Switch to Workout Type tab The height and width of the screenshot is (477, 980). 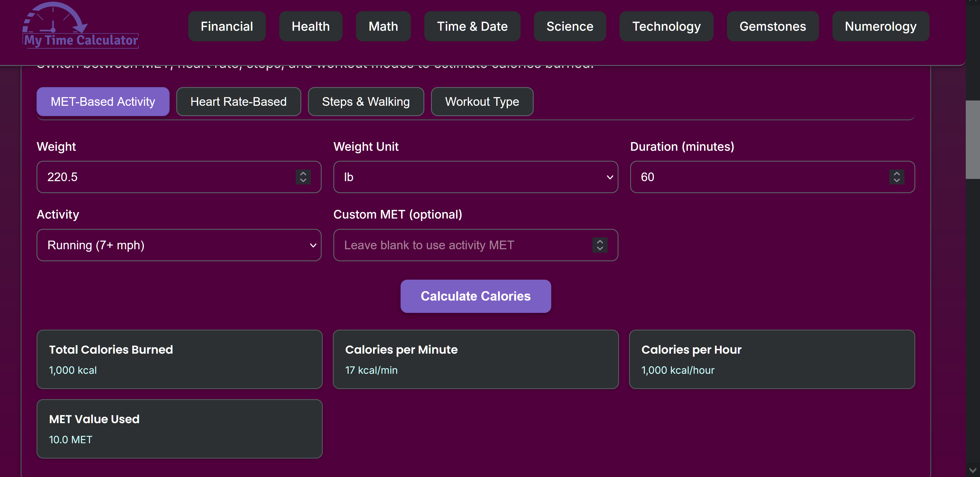point(482,102)
